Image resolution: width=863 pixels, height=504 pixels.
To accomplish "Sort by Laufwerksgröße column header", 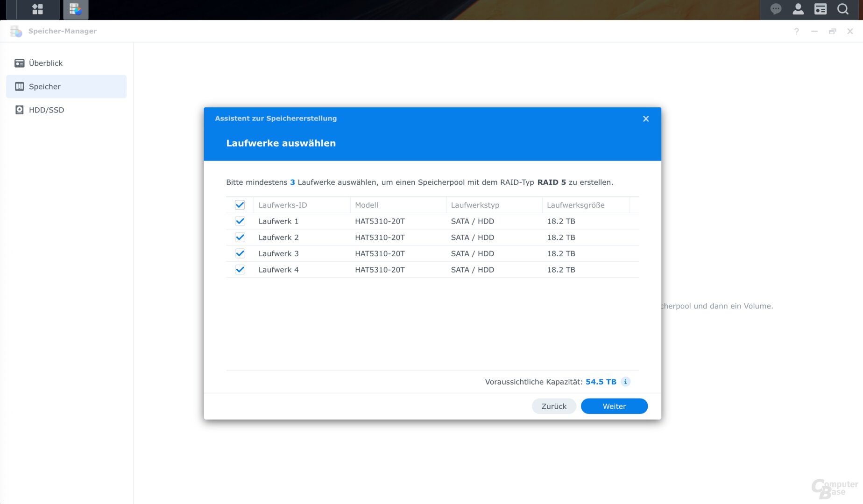I will pos(586,205).
